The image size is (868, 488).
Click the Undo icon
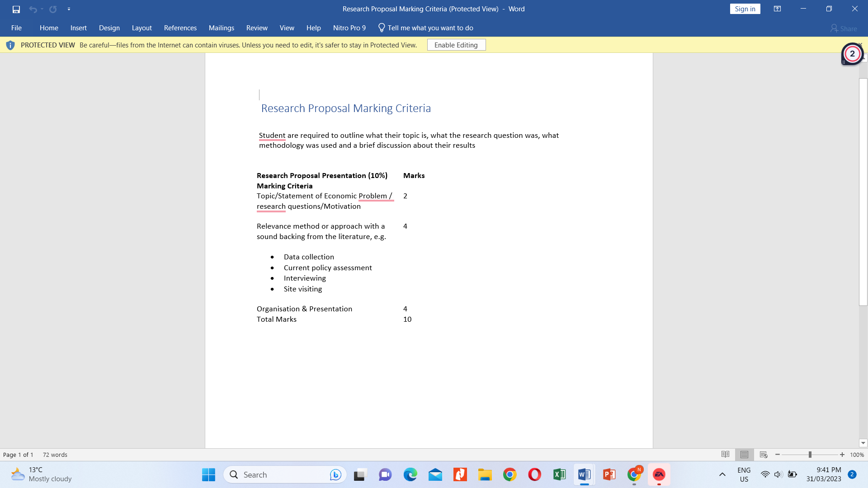point(33,9)
